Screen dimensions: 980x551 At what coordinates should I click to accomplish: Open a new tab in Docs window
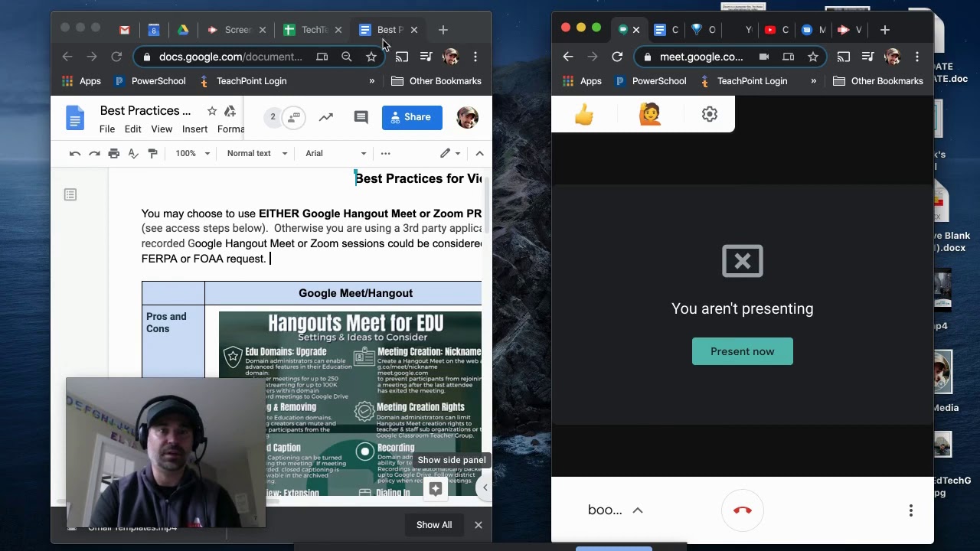pos(443,30)
